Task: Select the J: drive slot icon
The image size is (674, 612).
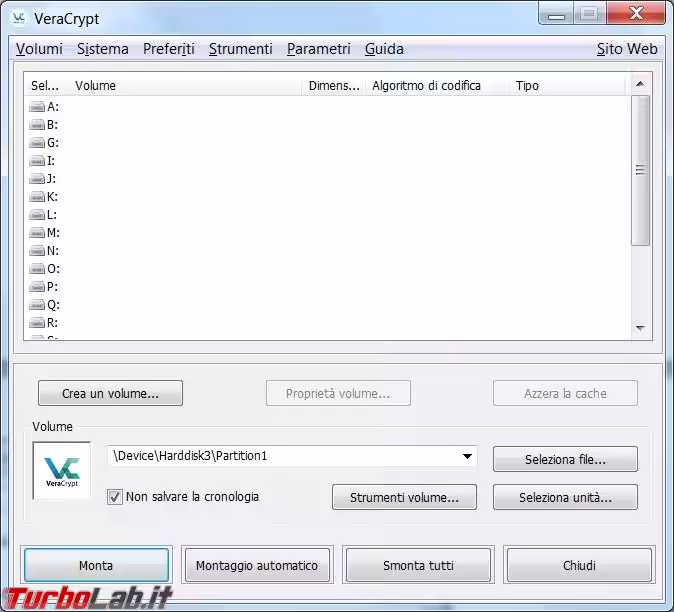Action: pyautogui.click(x=37, y=178)
